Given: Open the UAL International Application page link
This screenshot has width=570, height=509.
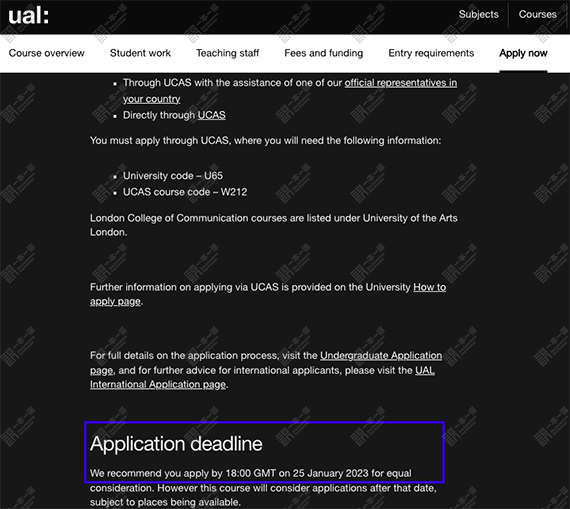Looking at the screenshot, I should pos(158,385).
